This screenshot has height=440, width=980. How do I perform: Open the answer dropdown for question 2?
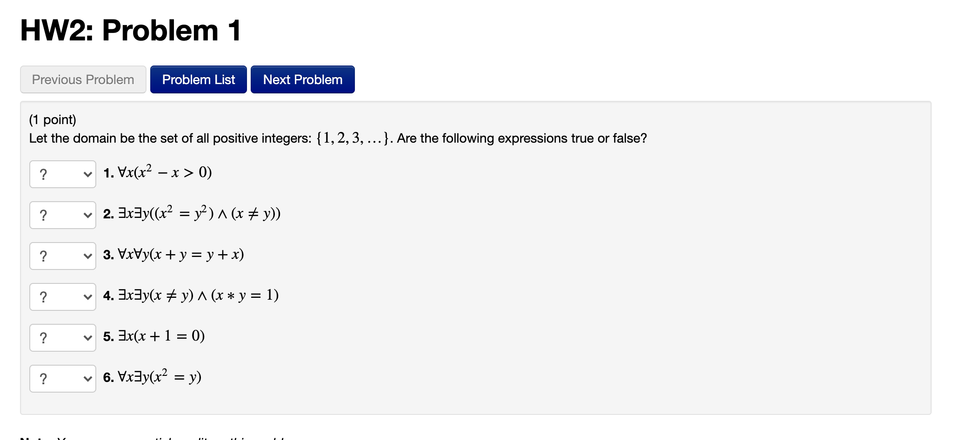pyautogui.click(x=63, y=215)
